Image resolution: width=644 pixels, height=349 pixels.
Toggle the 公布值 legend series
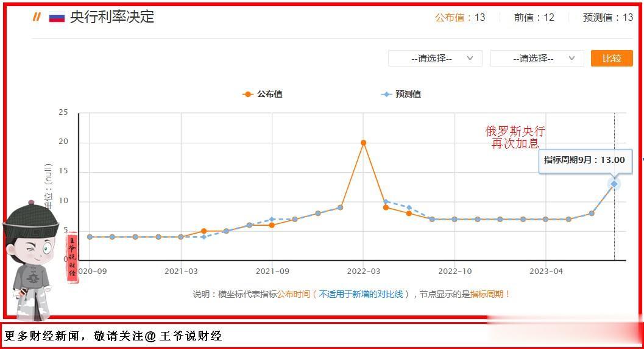pos(263,94)
